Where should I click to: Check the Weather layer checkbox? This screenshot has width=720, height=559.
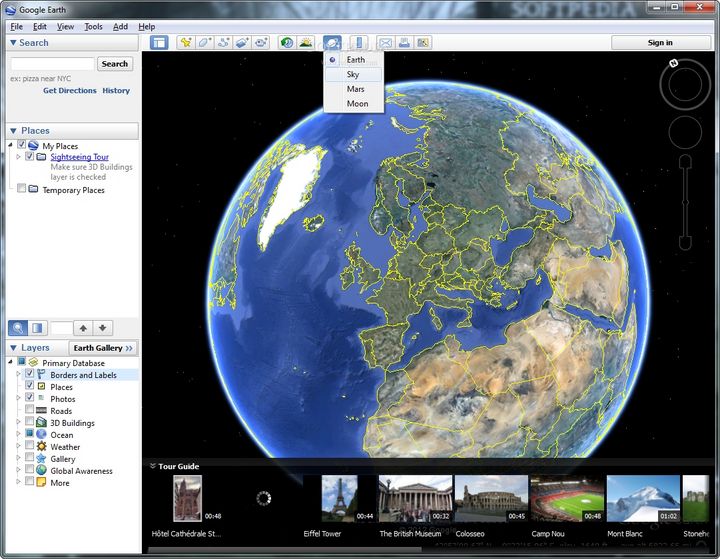29,447
